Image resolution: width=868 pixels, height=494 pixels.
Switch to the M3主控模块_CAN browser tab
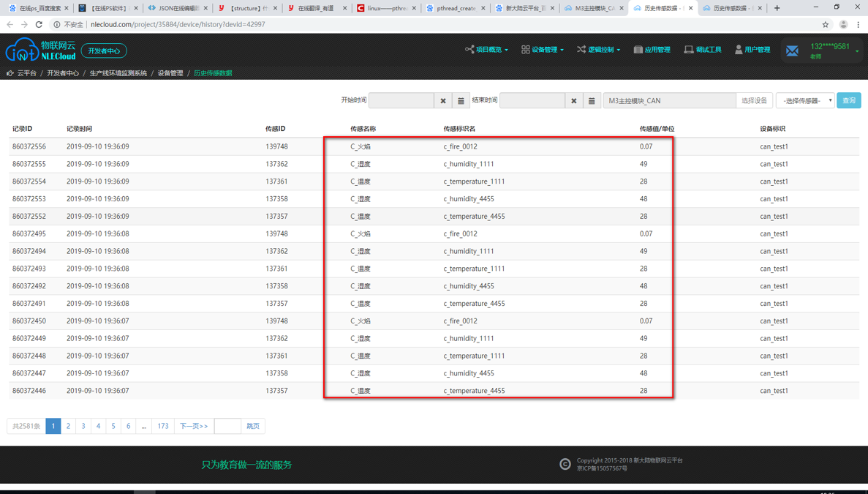tap(594, 8)
